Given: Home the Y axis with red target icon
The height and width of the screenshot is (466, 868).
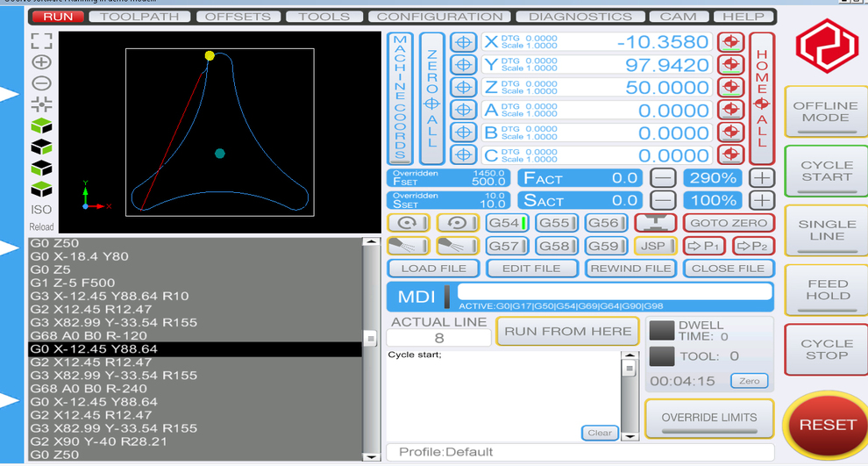Looking at the screenshot, I should (x=730, y=65).
